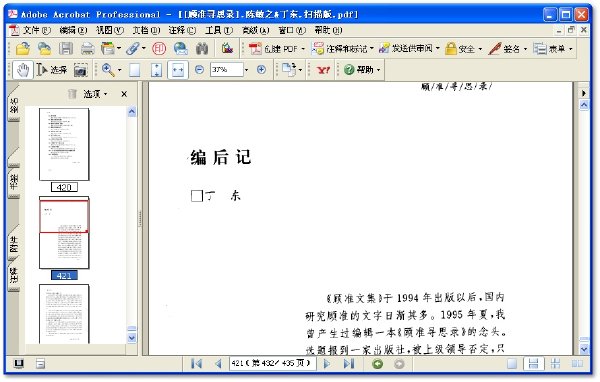600x382 pixels.
Task: Click the page number input field
Action: [x=272, y=363]
